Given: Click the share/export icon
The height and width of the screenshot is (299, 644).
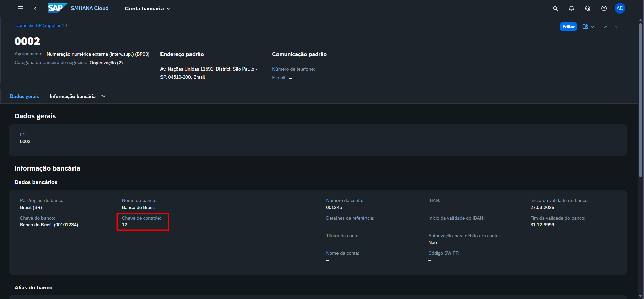Looking at the screenshot, I should 585,27.
